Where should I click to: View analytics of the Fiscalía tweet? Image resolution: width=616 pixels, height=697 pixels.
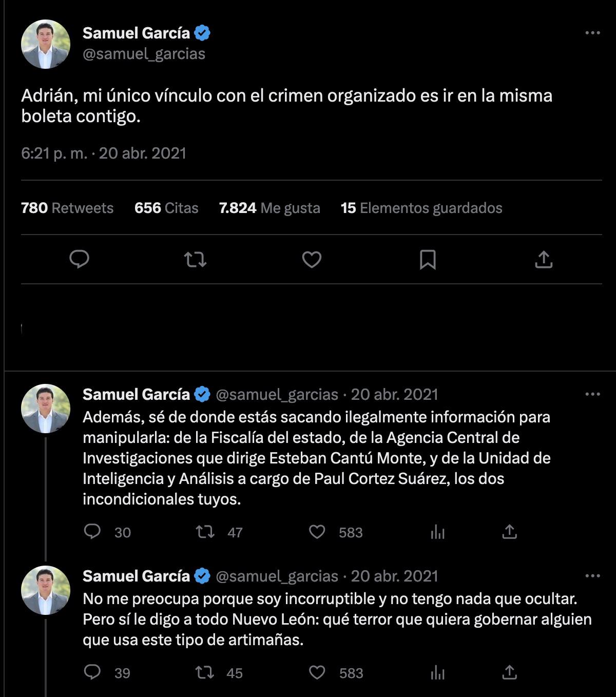coord(437,532)
